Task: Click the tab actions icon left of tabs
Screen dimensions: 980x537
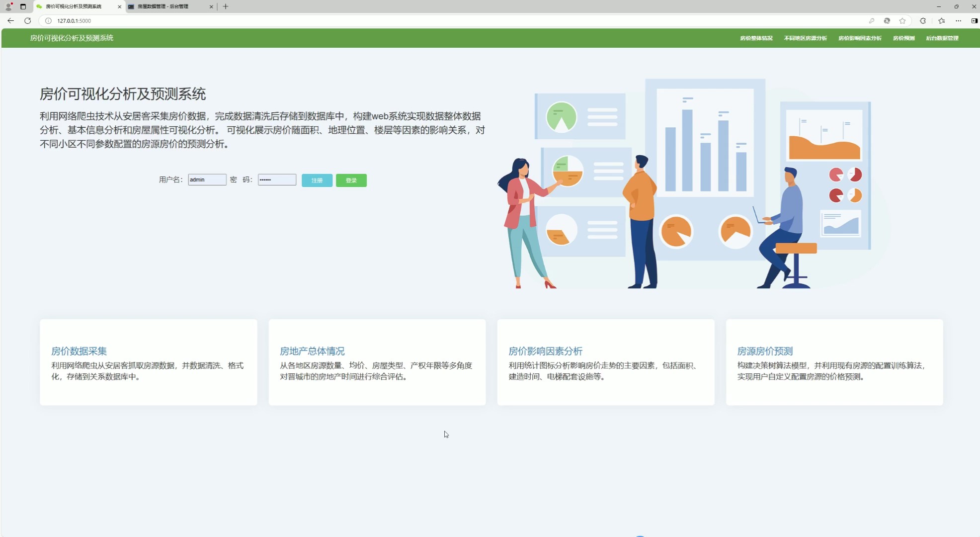Action: [x=22, y=6]
